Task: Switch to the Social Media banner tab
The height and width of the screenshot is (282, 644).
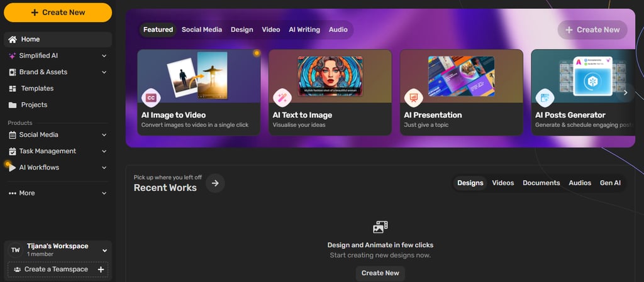Action: point(202,30)
